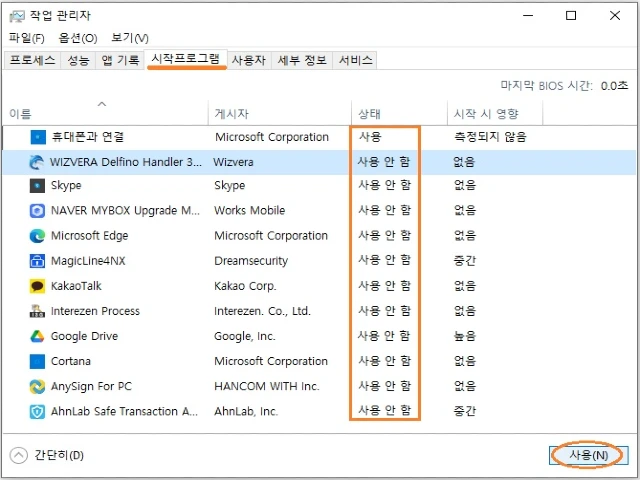Click the Skype app icon
Image resolution: width=640 pixels, height=480 pixels.
pyautogui.click(x=37, y=186)
